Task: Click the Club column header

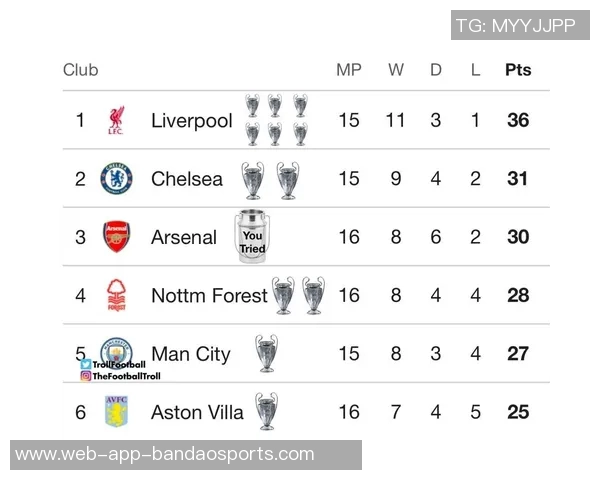Action: click(81, 70)
